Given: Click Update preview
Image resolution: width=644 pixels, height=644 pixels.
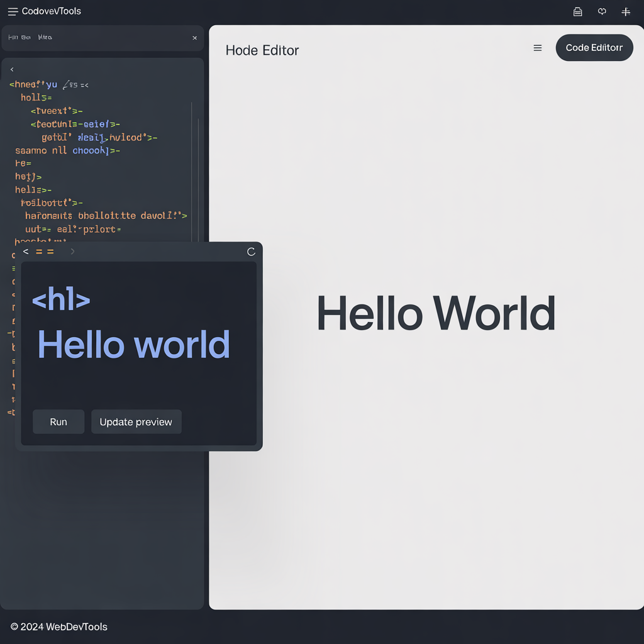Looking at the screenshot, I should tap(136, 421).
